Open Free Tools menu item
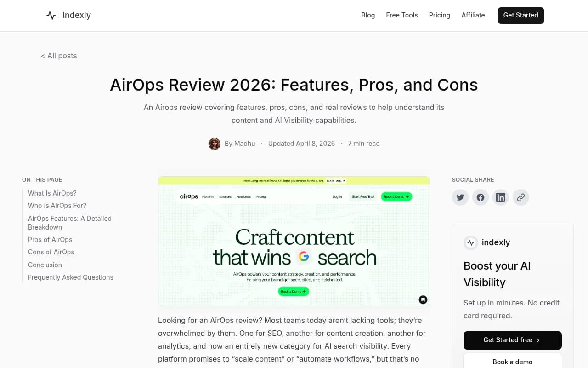Screen dimensions: 588x368 pos(402,15)
